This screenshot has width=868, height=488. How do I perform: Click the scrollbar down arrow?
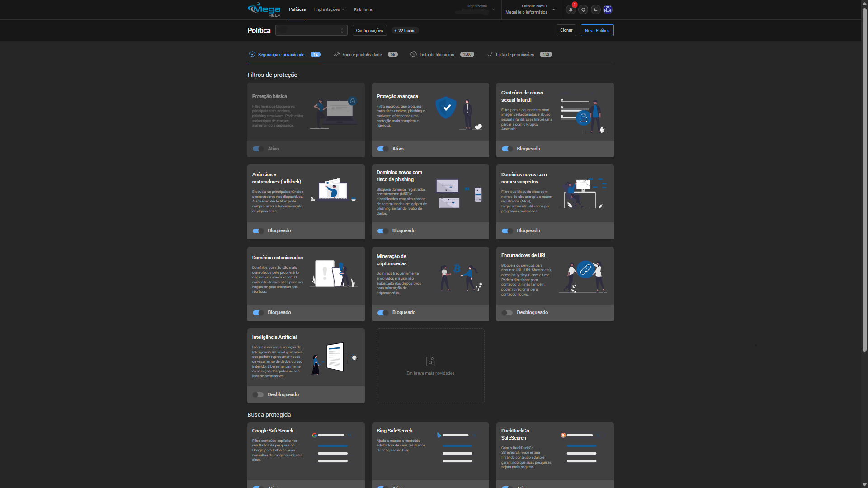(864, 485)
